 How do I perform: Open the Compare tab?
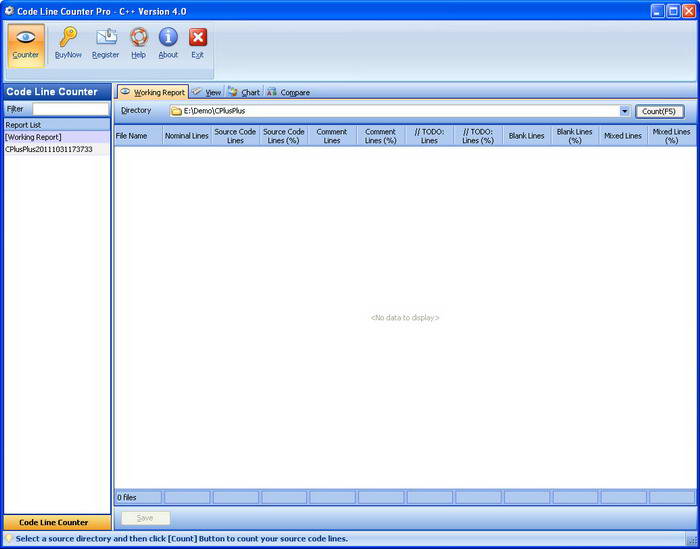288,92
